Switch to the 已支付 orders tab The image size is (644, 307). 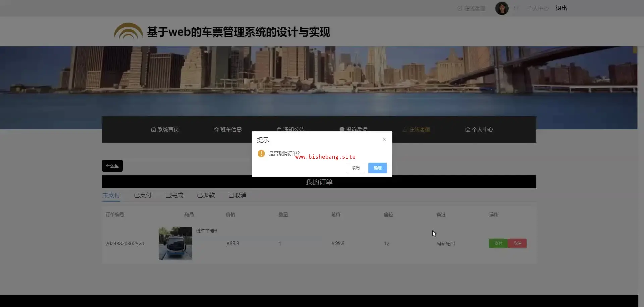143,195
